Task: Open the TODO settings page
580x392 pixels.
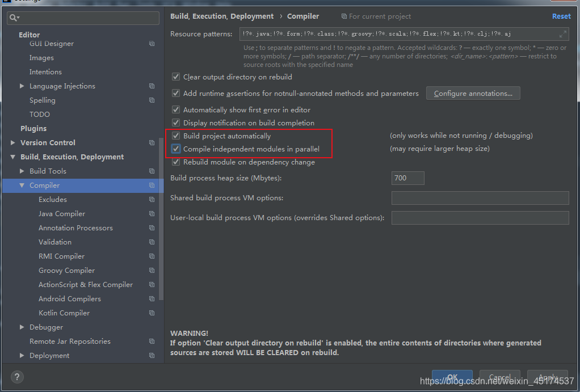Action: (x=40, y=115)
